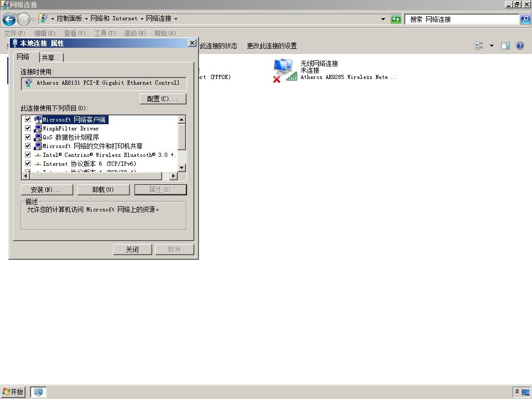Screen dimensions: 532x399
Task: Click 更改此连接的设置 toolbar command
Action: 272,46
